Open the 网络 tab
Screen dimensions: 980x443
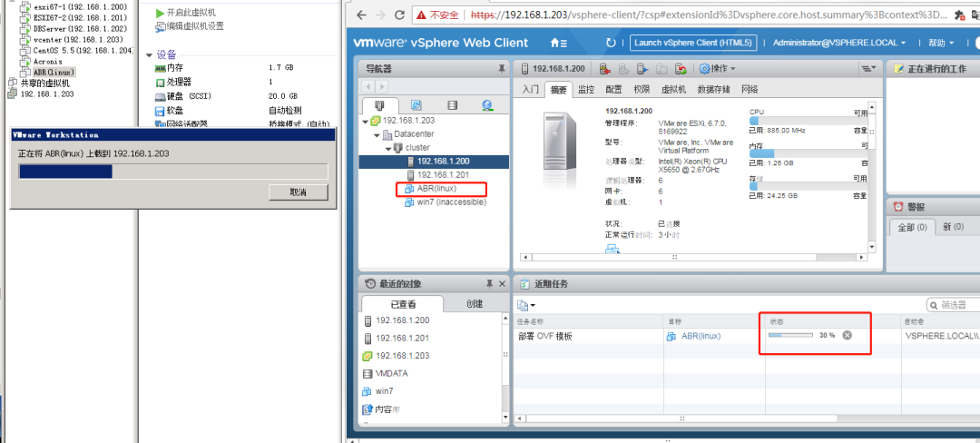(750, 89)
